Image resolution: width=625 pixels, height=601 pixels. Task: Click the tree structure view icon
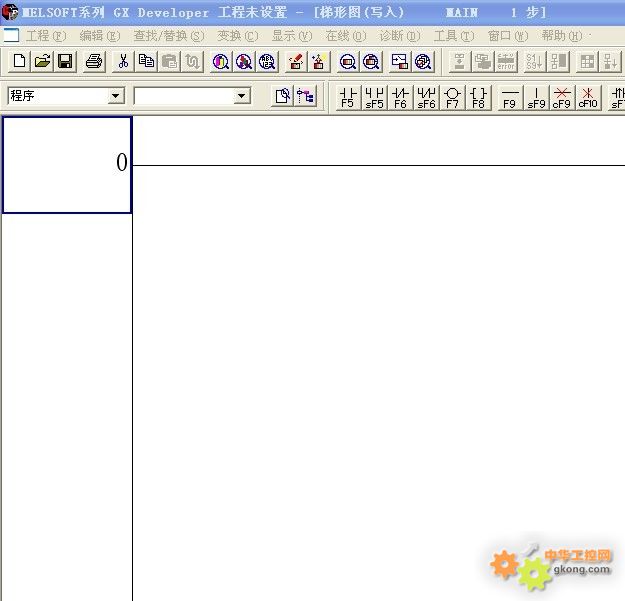305,96
